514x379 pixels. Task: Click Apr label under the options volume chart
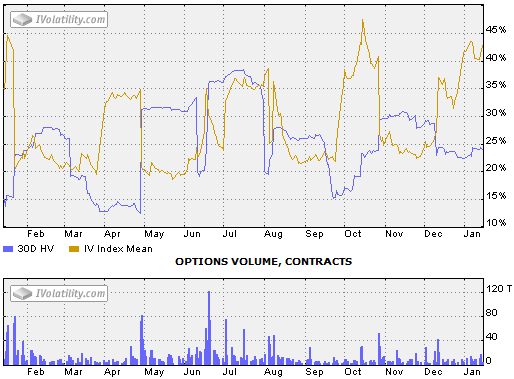[112, 372]
